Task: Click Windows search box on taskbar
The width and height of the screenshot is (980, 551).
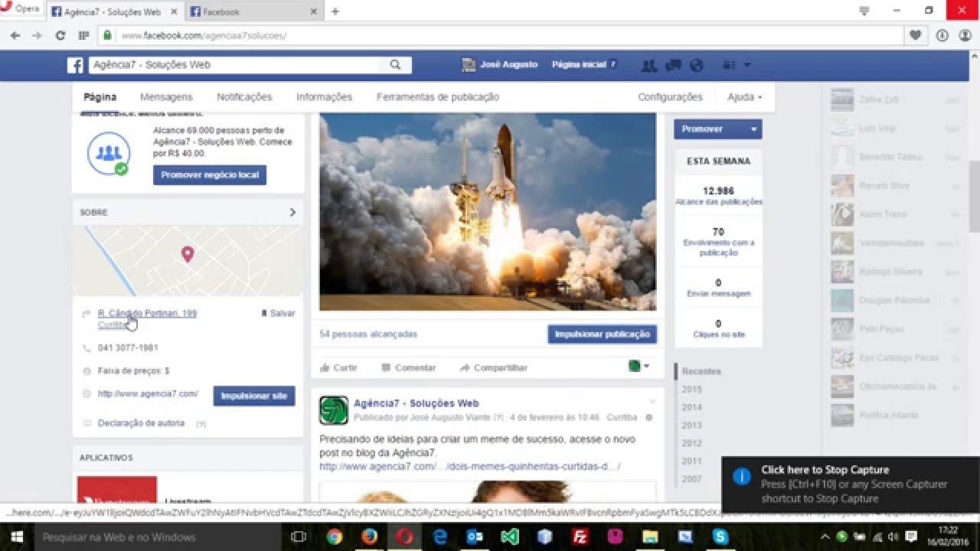Action: [x=157, y=537]
